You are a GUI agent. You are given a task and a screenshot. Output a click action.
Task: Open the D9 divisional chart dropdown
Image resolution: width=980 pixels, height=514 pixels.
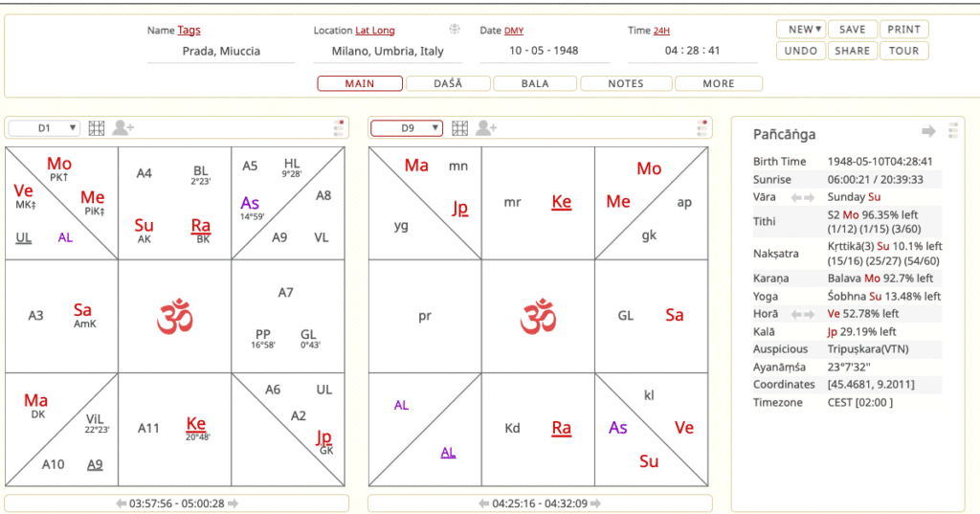coord(408,127)
